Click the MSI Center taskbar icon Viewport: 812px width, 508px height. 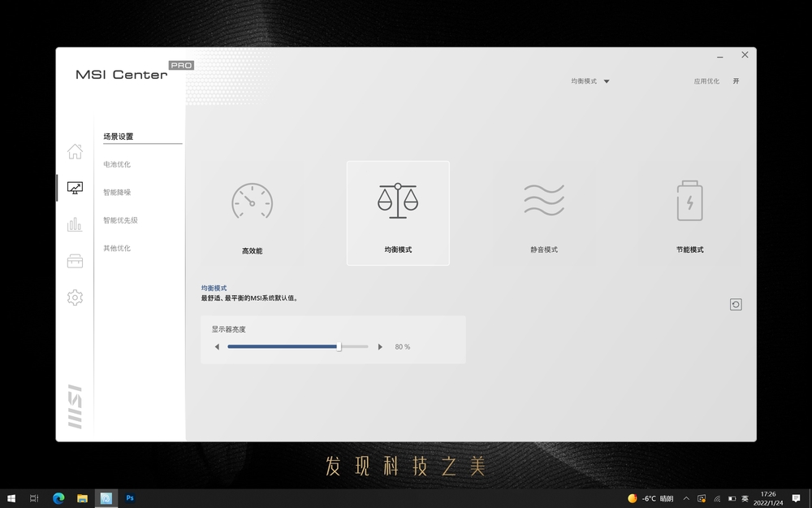pos(106,499)
